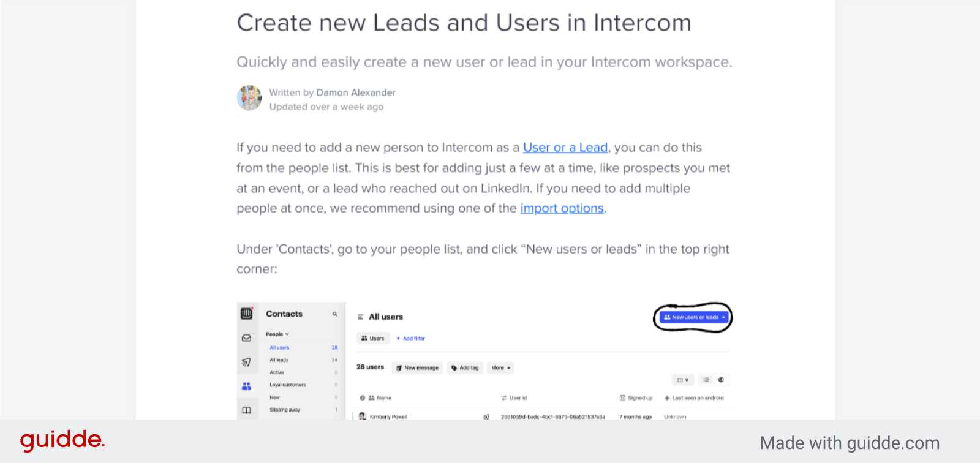
Task: Click the People contacts icon in the sidebar
Action: click(x=246, y=385)
